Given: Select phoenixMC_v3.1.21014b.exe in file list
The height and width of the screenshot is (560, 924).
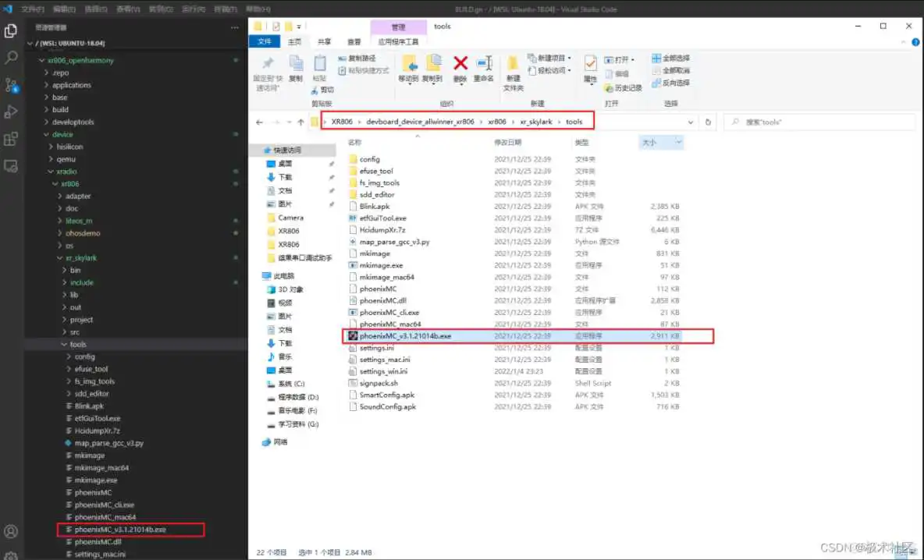Looking at the screenshot, I should 405,336.
